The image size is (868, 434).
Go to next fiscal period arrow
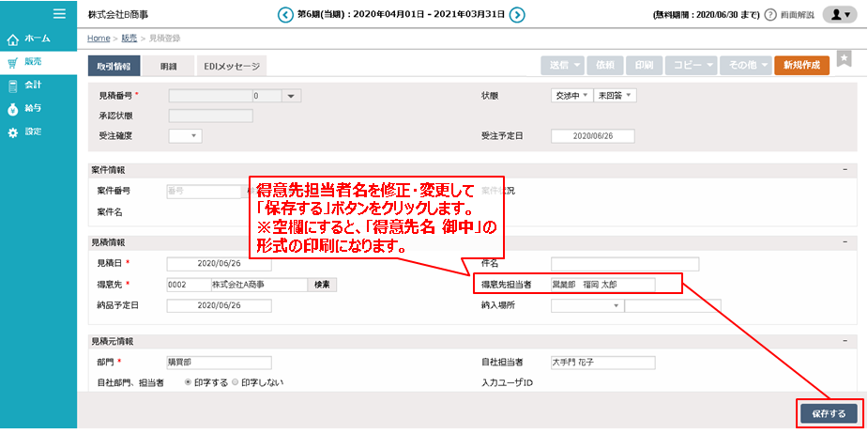click(x=517, y=15)
